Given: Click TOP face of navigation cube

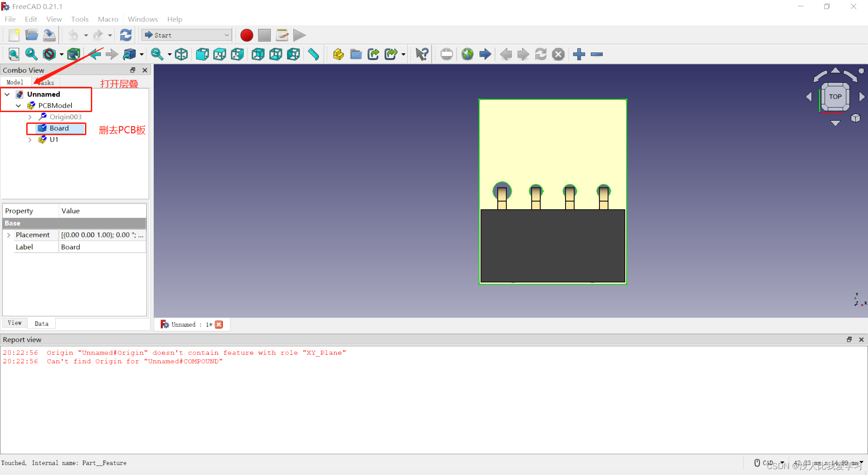Looking at the screenshot, I should point(835,97).
